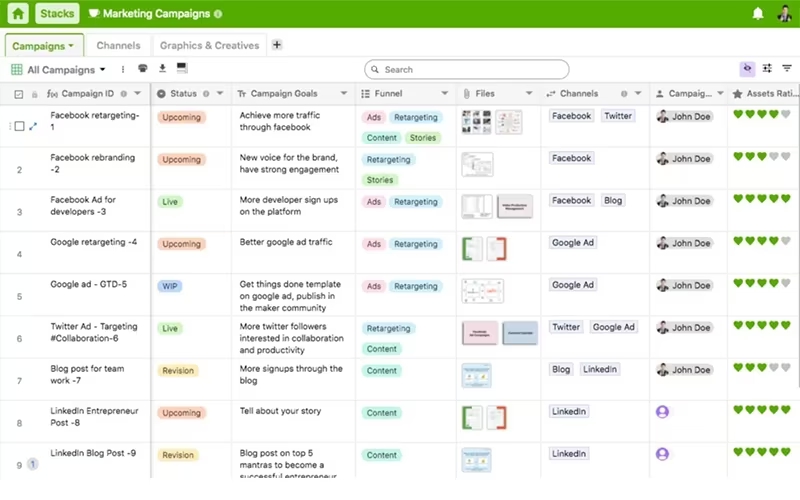Open Files column dropdown arrow

point(529,93)
